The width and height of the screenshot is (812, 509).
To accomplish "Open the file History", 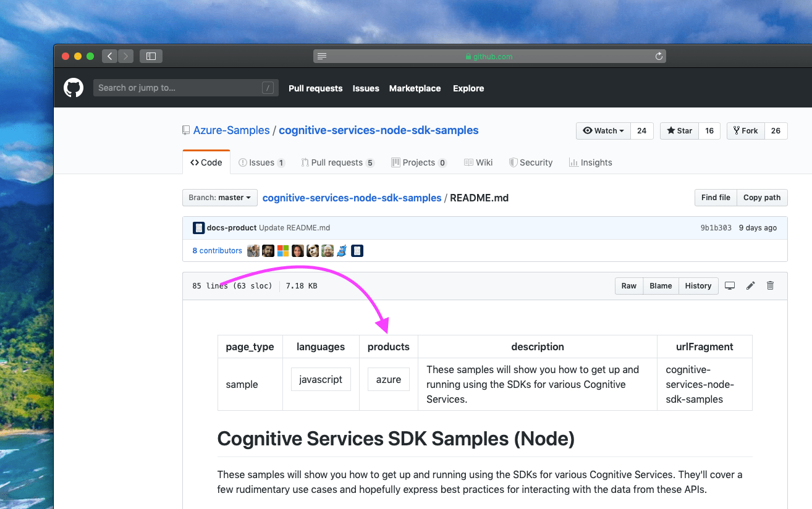I will pos(698,285).
